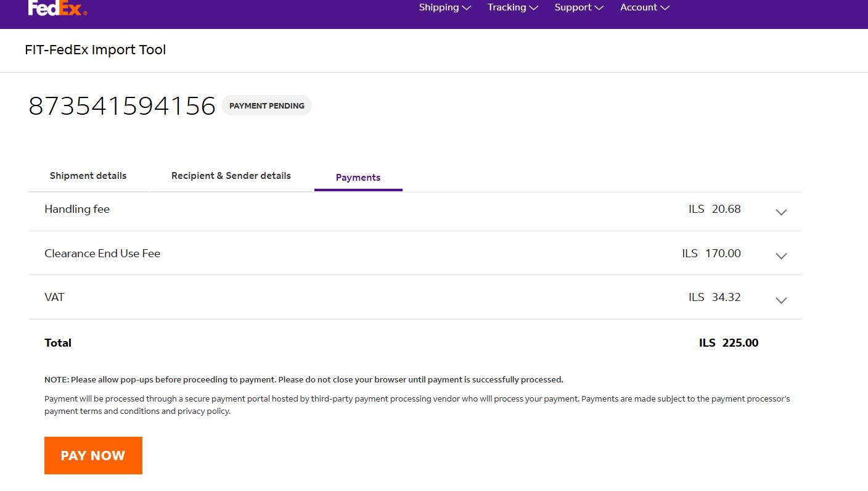
Task: Click the FedEx logo
Action: pos(57,7)
